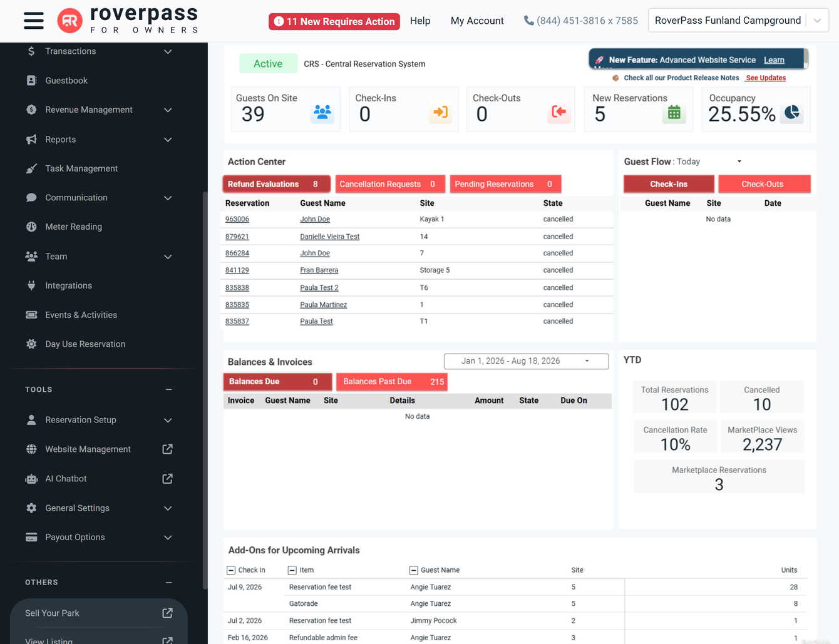Click the Occupancy pie chart icon

792,112
